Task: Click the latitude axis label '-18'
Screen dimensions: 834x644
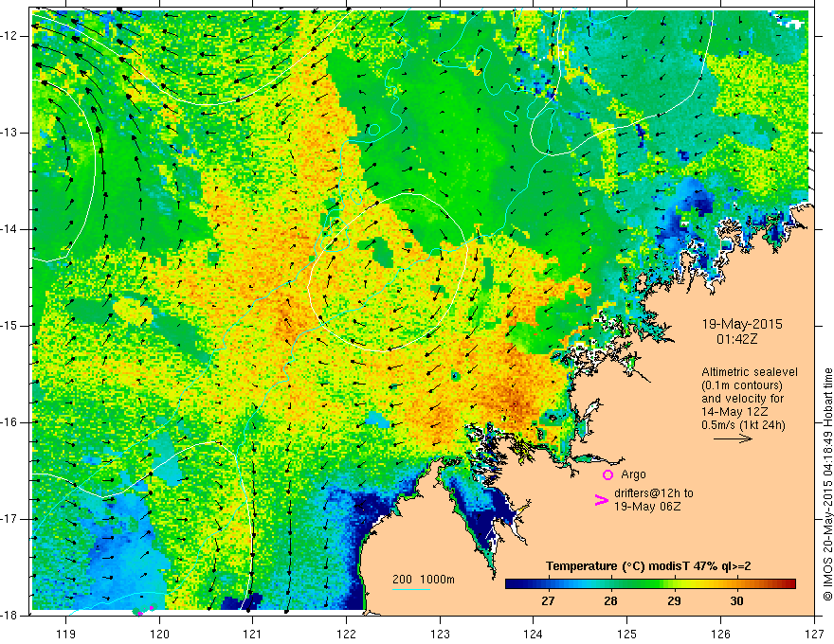Action: (x=9, y=616)
